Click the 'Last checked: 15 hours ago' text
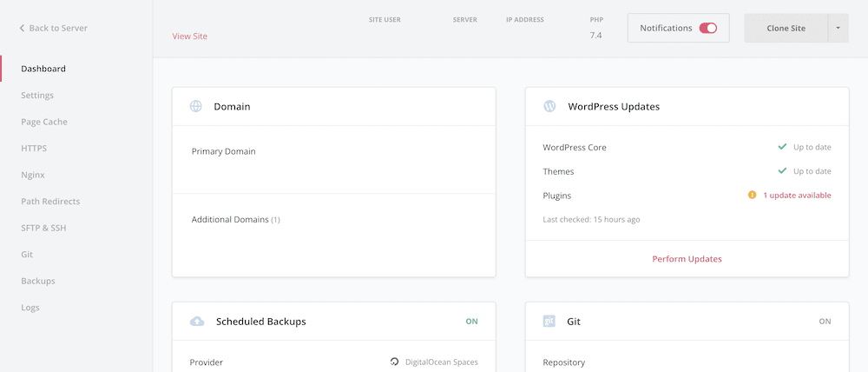Screen dimensions: 868x372 [x=591, y=220]
